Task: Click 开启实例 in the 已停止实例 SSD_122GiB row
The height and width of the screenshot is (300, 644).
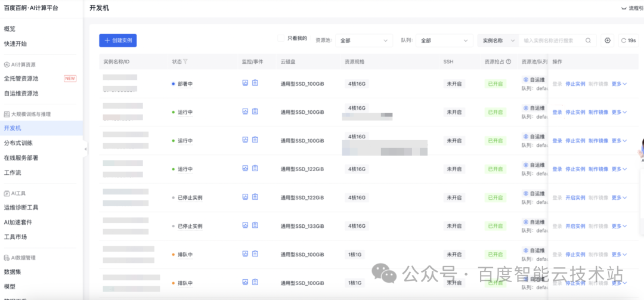Action: [575, 197]
